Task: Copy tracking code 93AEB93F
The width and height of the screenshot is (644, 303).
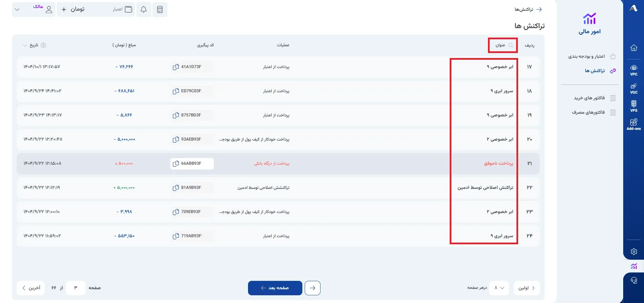Action: point(176,139)
